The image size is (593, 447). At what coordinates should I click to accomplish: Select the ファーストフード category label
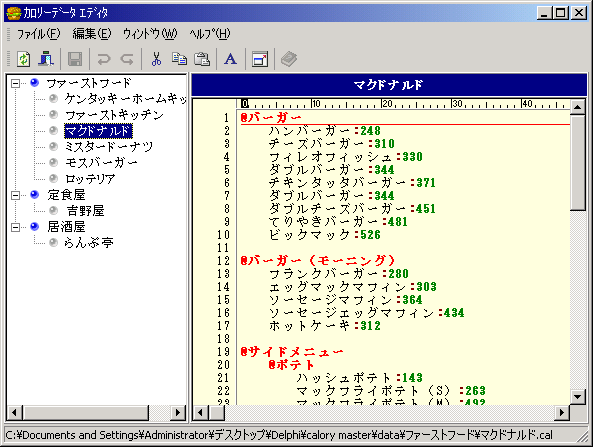click(x=89, y=83)
